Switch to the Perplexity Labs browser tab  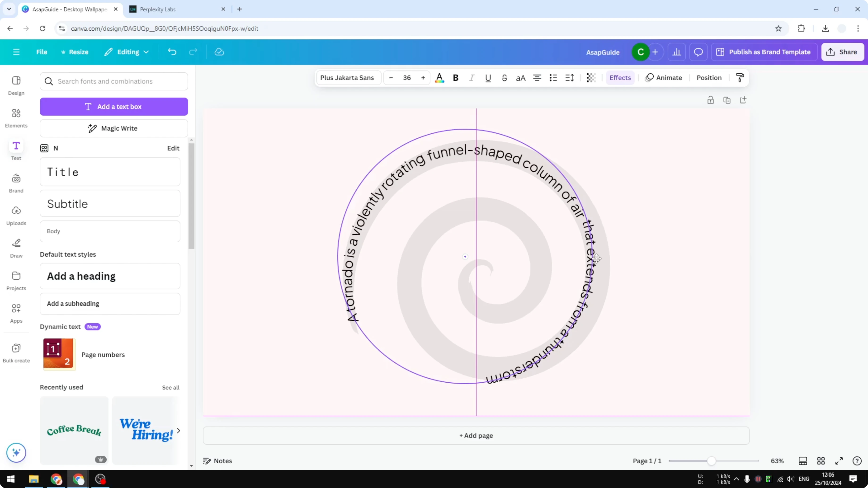click(158, 9)
